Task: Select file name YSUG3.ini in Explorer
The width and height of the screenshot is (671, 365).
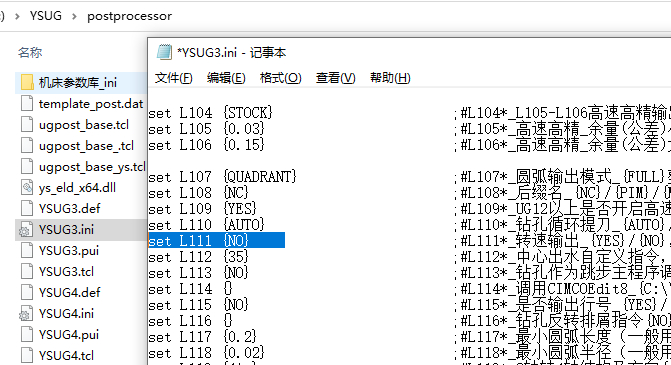Action: pos(66,229)
